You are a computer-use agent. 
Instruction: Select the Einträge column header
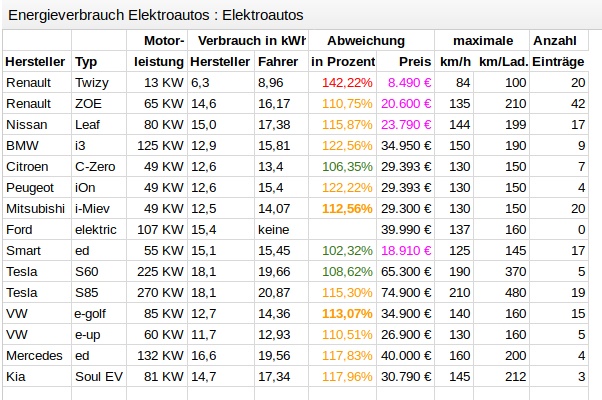point(558,61)
